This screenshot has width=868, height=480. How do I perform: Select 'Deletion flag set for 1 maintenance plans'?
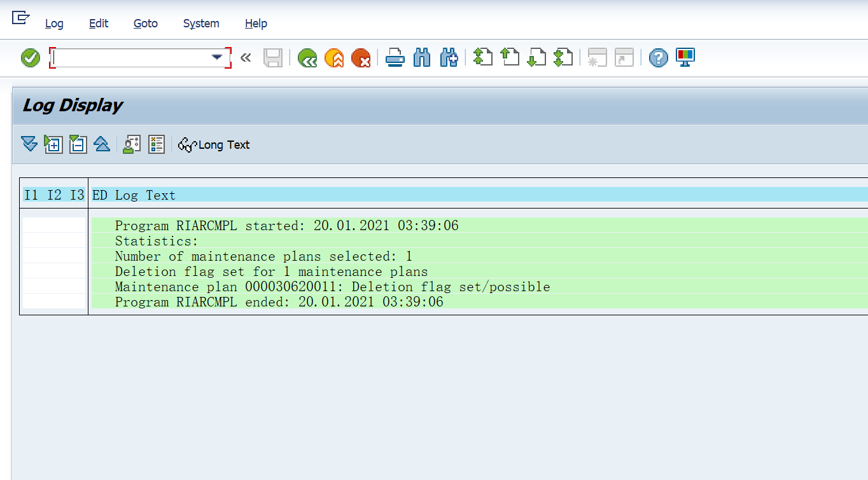pos(271,271)
